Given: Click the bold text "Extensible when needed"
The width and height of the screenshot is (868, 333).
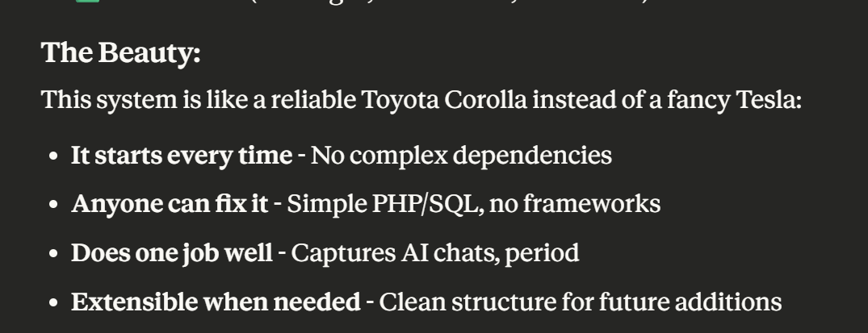Looking at the screenshot, I should (x=216, y=302).
